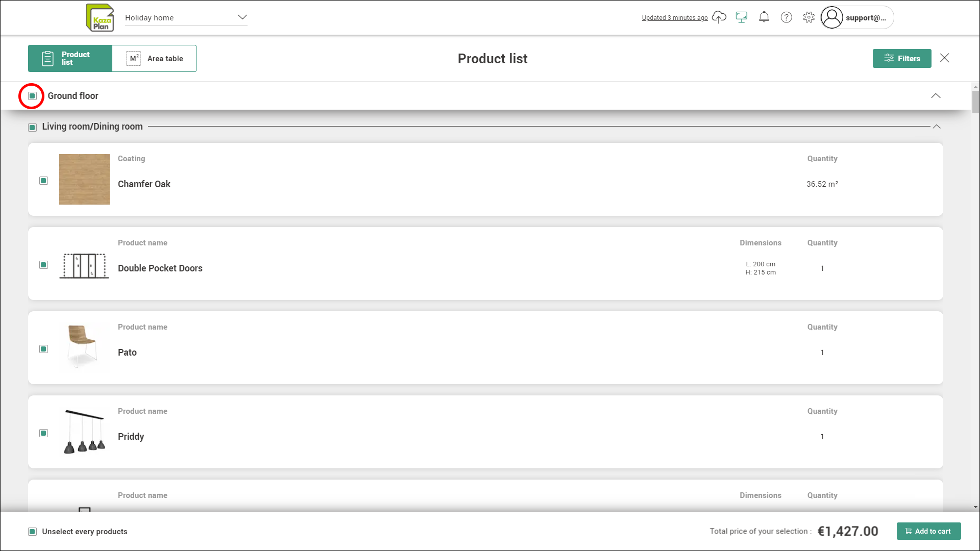Open settings gear icon
The height and width of the screenshot is (551, 980).
(x=808, y=17)
